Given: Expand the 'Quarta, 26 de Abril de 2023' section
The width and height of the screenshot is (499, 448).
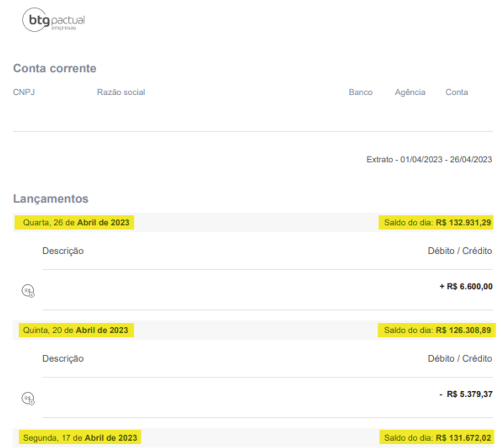Looking at the screenshot, I should pos(77,222).
